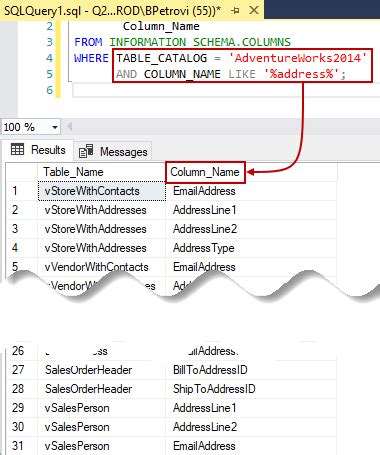The image size is (380, 455).
Task: Click INFORMATION_SCHEMA.COLUMNS in the query editor
Action: (x=200, y=42)
